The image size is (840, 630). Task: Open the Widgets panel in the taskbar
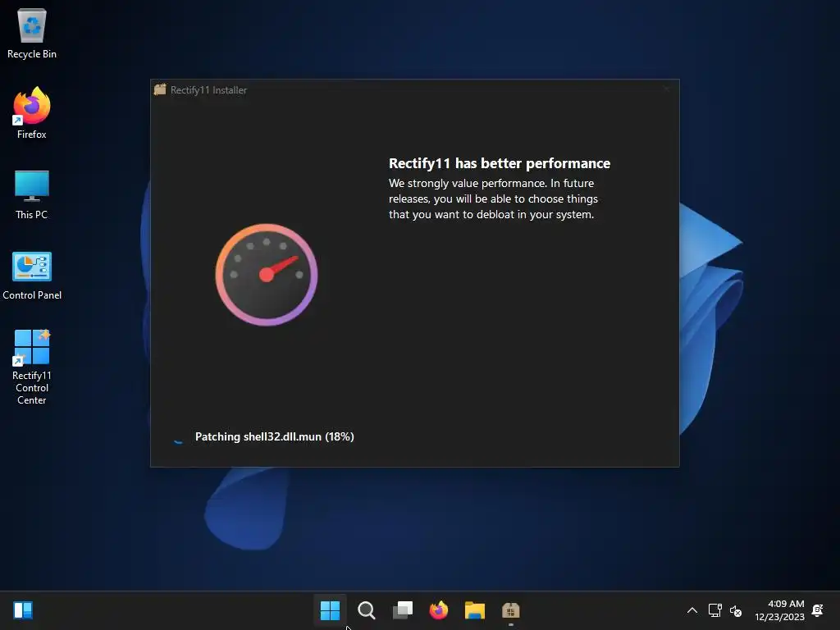[x=23, y=610]
